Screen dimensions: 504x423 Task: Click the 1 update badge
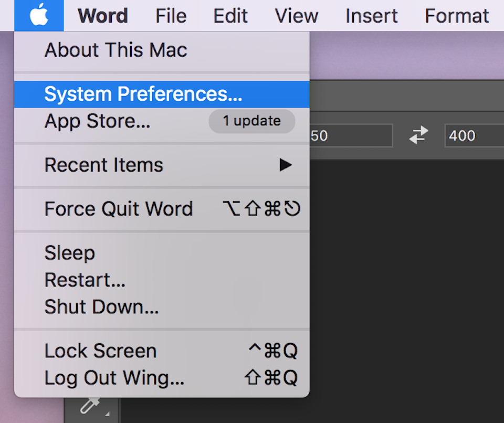(251, 121)
